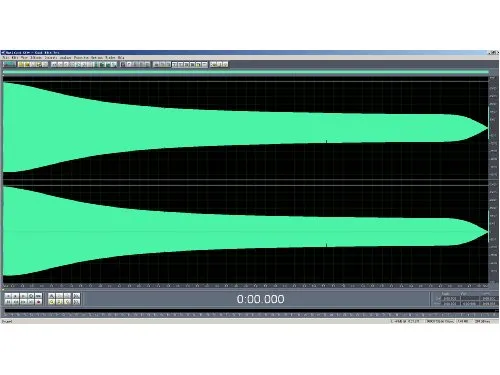The height and width of the screenshot is (375, 500).
Task: Jump to beginning with Go to Start button
Action: tap(8, 302)
